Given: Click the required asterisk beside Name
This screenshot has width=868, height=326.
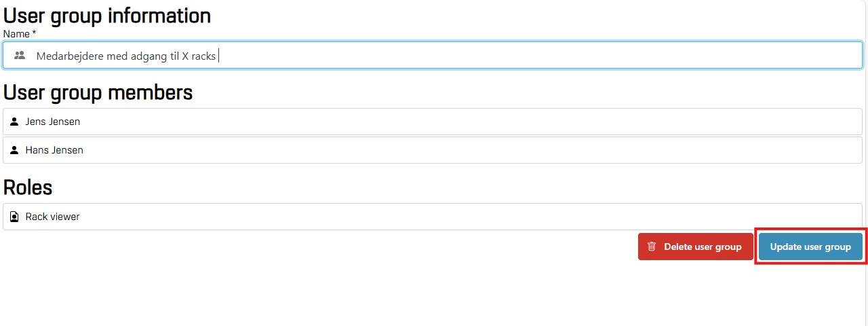Looking at the screenshot, I should click(35, 33).
